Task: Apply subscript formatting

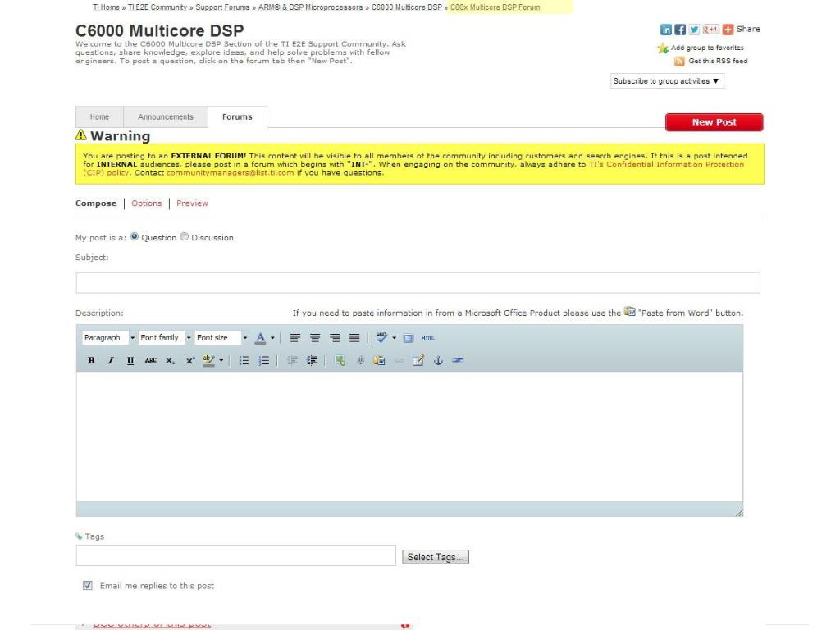Action: point(170,361)
